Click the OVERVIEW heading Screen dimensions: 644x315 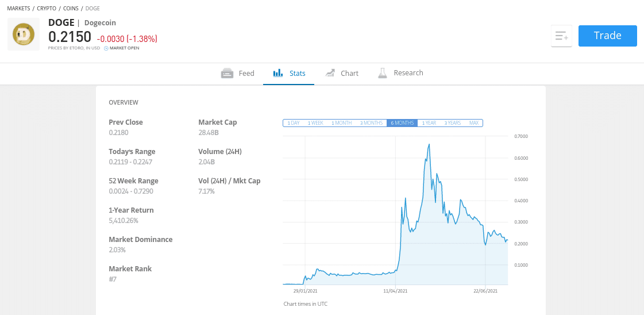click(124, 102)
